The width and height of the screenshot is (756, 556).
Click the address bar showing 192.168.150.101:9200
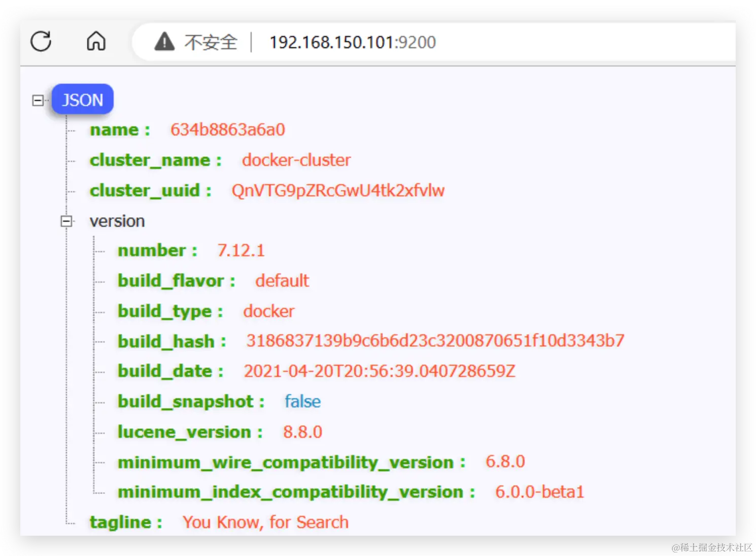tap(353, 42)
